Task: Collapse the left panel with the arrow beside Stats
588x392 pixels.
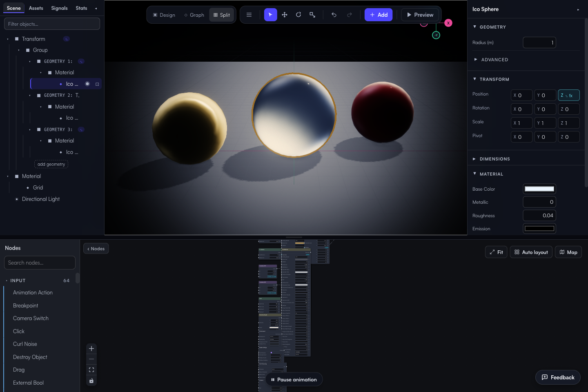Action: (96, 8)
